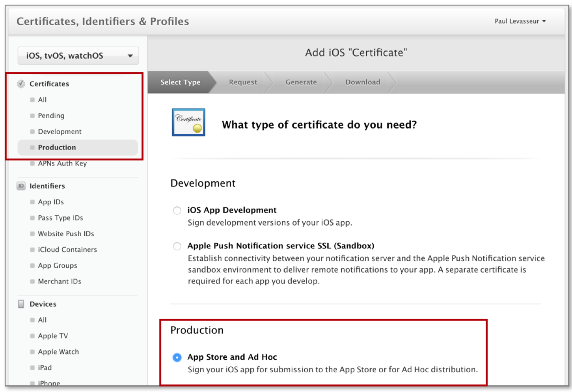Viewport: 572px width, 392px height.
Task: Navigate to App IDs
Action: (x=51, y=202)
